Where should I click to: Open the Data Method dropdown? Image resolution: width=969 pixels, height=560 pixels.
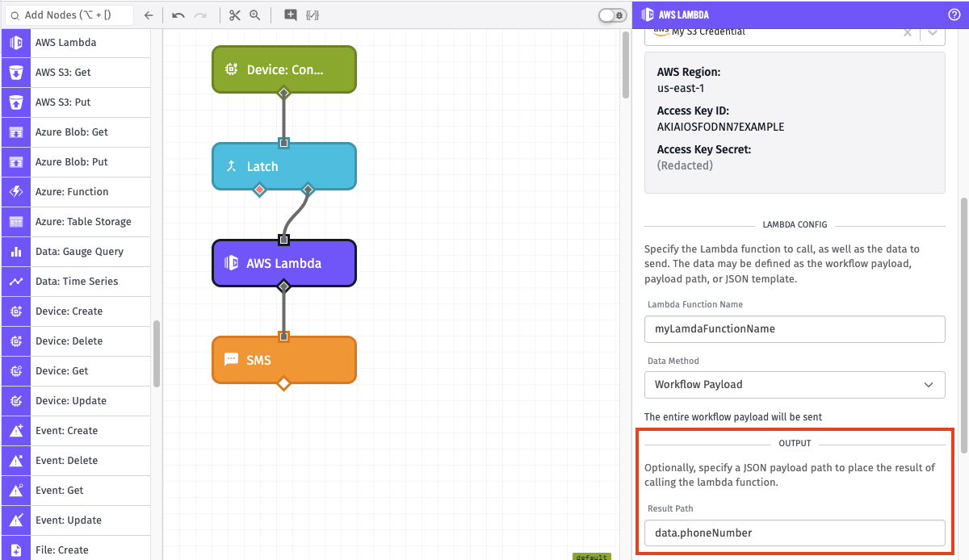point(795,384)
